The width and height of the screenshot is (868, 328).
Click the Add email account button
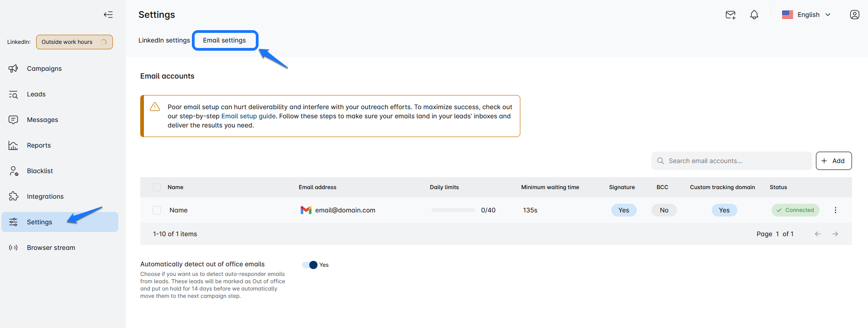click(833, 161)
